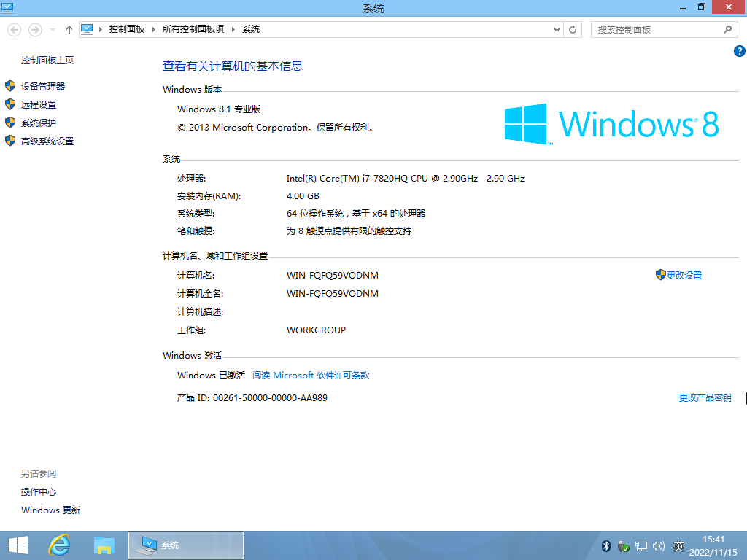Click the magnifier search icon
Screen dimensions: 747x560
(x=727, y=29)
